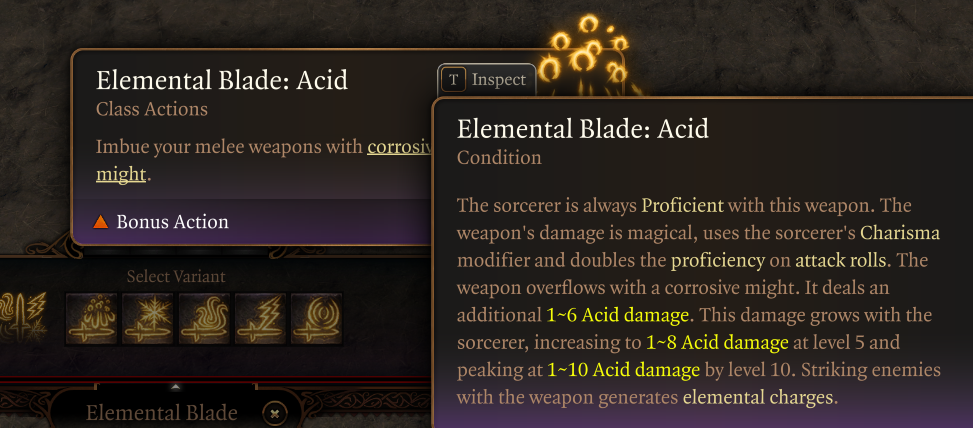Click the orange Bonus Action triangle
This screenshot has height=428, width=973.
click(100, 221)
